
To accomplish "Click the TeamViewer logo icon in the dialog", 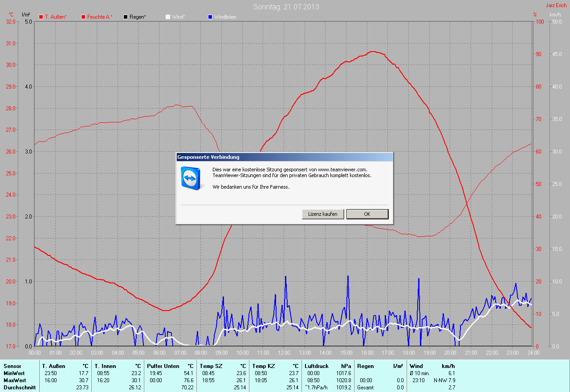I will click(x=192, y=178).
